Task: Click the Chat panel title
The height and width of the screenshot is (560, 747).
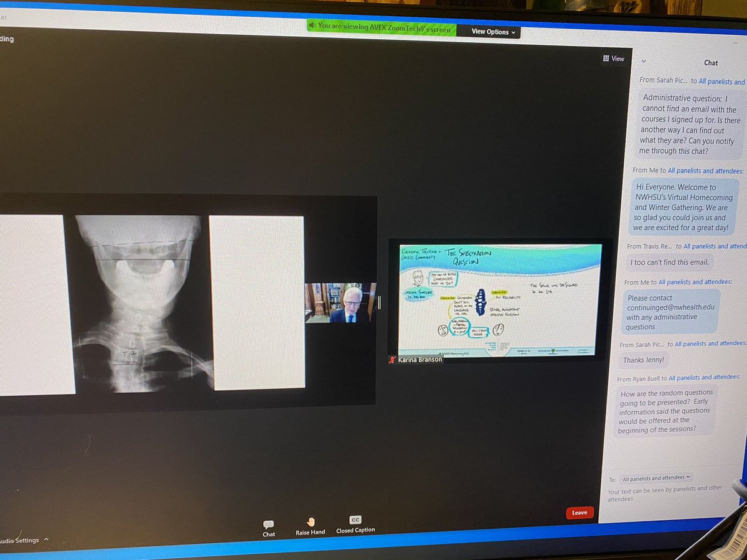Action: click(711, 63)
